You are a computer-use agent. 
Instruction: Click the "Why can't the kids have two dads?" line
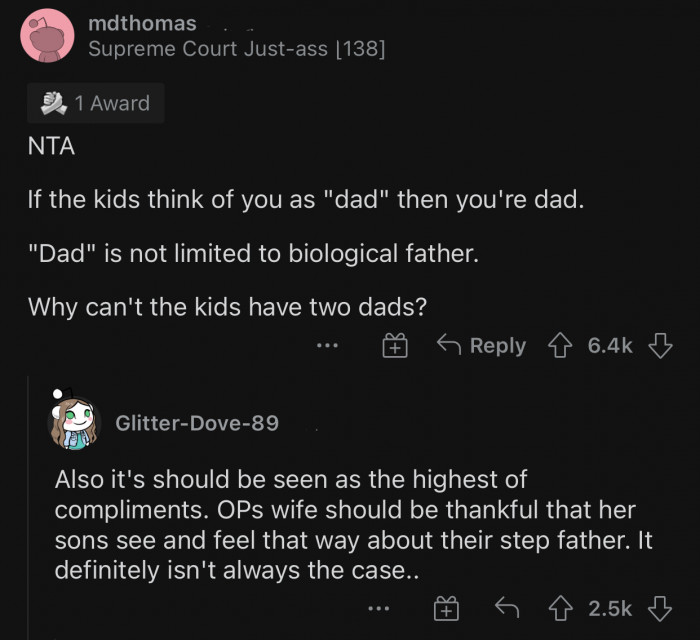point(228,306)
